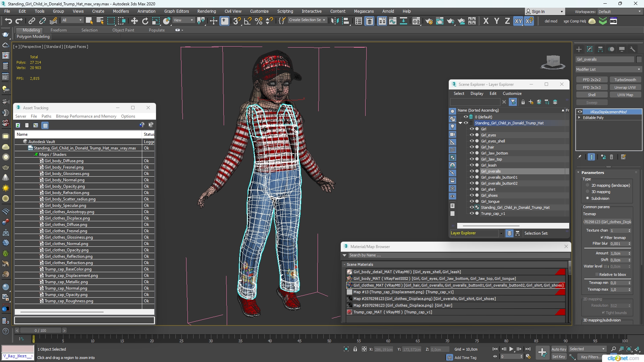Toggle the Percent Snap icon
This screenshot has width=644, height=362.
258,21
